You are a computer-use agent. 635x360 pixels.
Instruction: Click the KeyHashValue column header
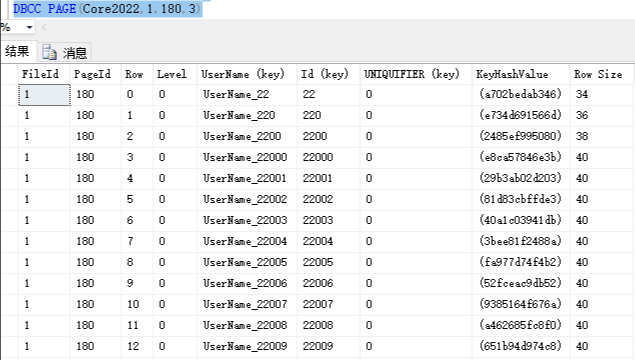[x=521, y=74]
